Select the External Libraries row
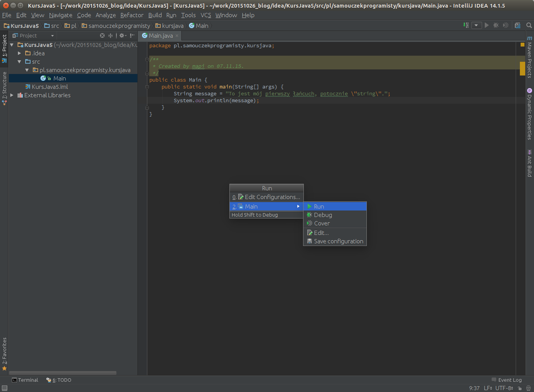Viewport: 534px width, 392px height. [x=73, y=95]
